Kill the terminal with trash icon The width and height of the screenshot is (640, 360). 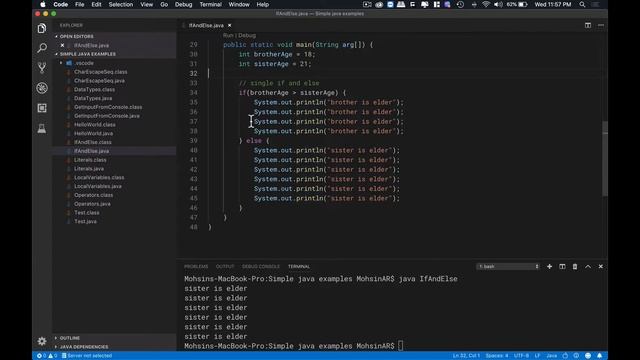pos(575,267)
